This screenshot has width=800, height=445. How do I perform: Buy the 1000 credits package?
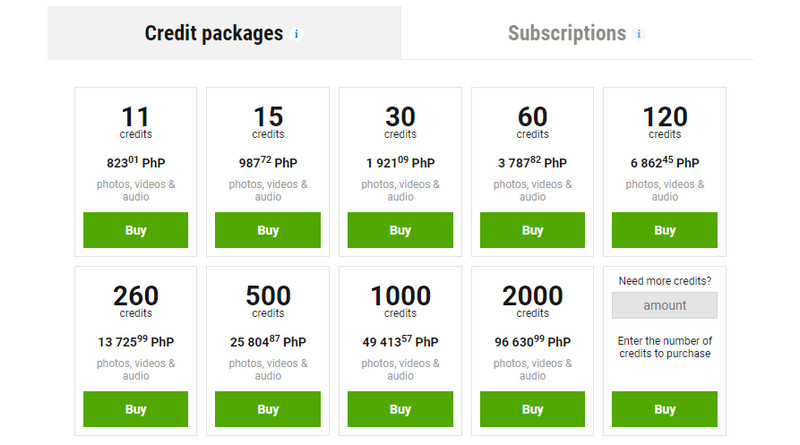pyautogui.click(x=400, y=409)
